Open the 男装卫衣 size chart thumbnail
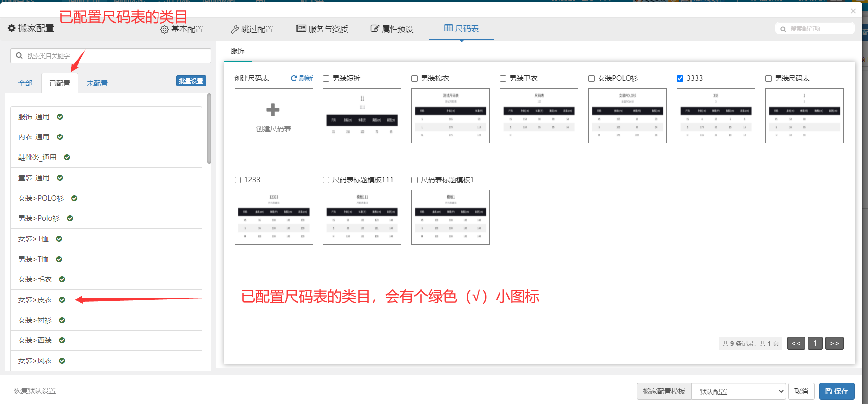This screenshot has height=404, width=868. (x=539, y=116)
